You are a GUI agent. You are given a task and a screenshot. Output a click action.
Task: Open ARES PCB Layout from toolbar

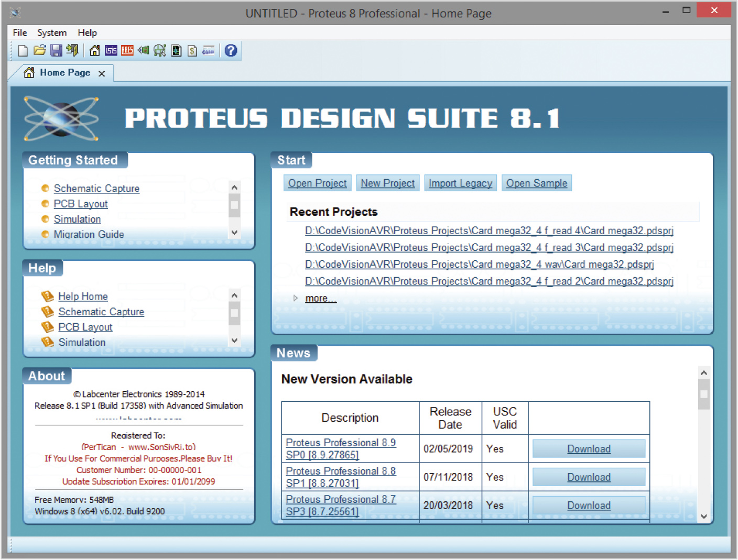click(x=127, y=51)
